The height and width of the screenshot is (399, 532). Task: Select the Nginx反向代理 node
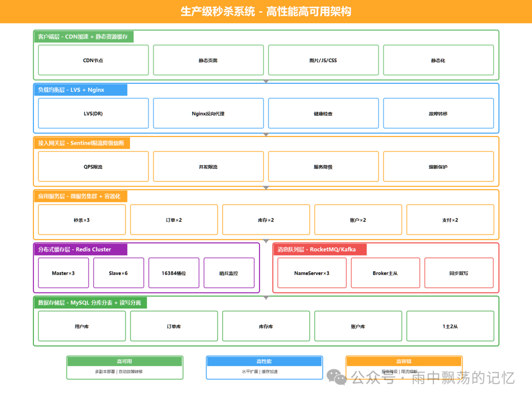pyautogui.click(x=208, y=113)
